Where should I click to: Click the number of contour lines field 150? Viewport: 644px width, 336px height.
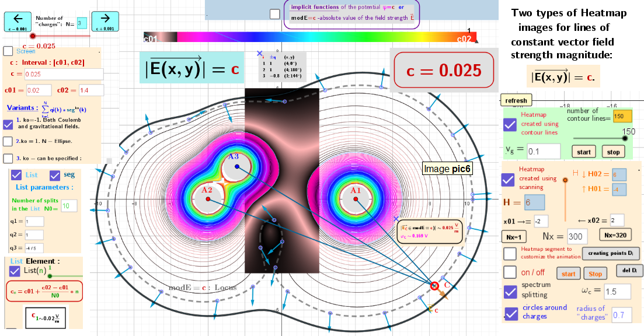click(x=622, y=116)
